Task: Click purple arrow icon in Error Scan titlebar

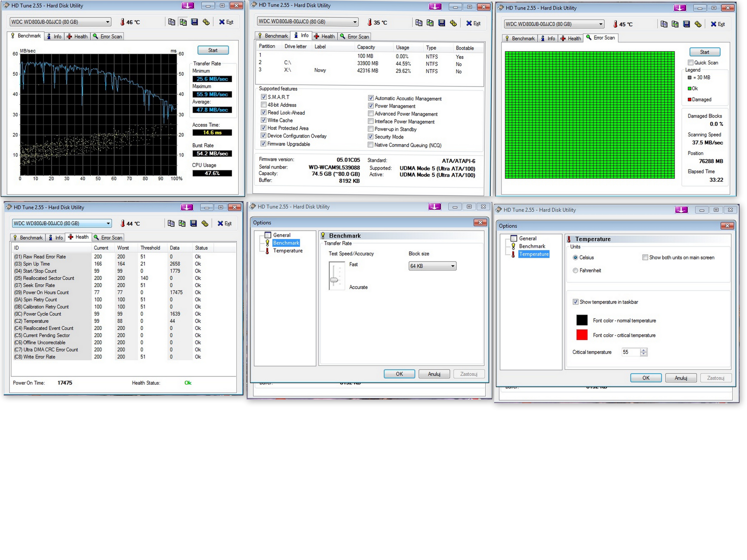Action: pos(680,8)
